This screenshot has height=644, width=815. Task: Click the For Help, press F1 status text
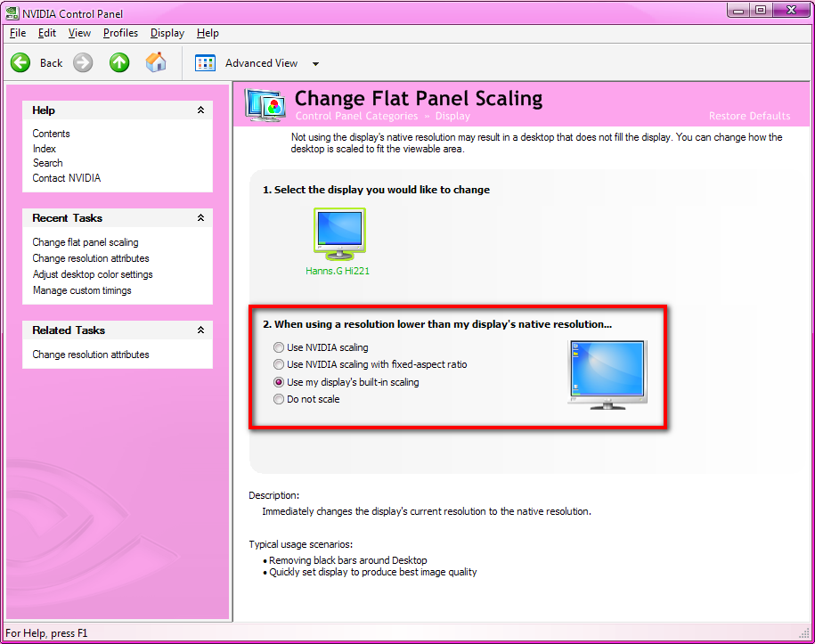pyautogui.click(x=46, y=633)
